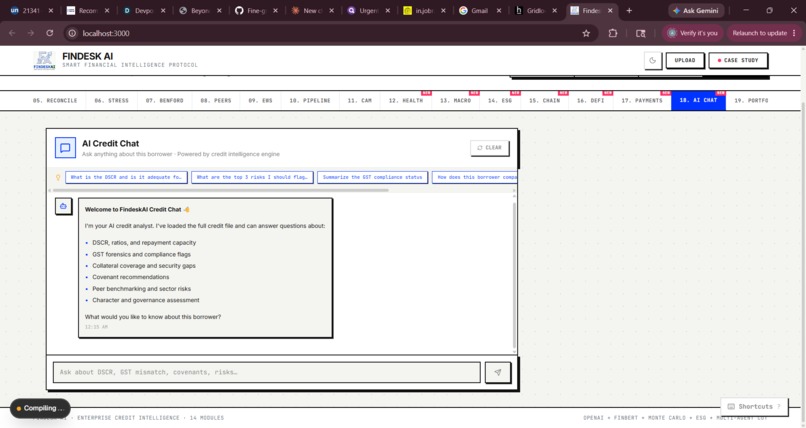Click the robot avatar icon next to welcome message
Screen dimensions: 806x428
click(x=63, y=206)
